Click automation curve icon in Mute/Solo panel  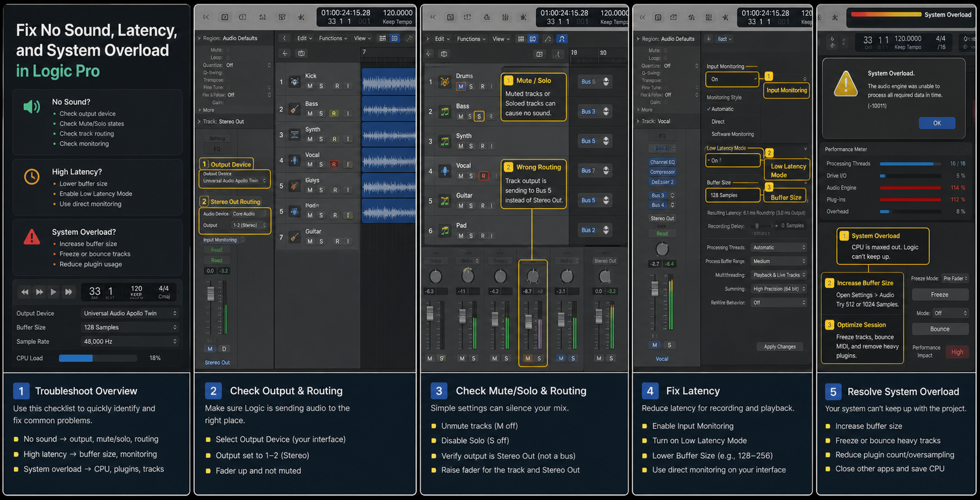click(548, 39)
